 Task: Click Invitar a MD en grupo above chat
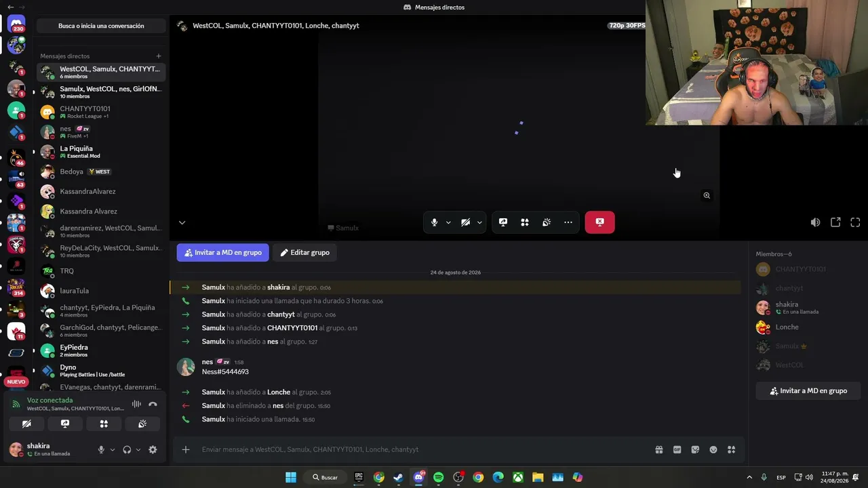[x=223, y=253]
